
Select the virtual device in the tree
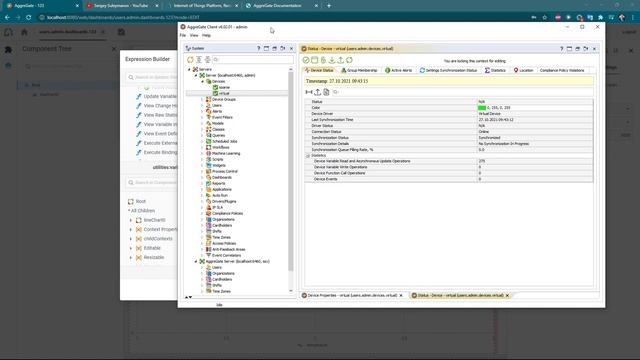[224, 93]
